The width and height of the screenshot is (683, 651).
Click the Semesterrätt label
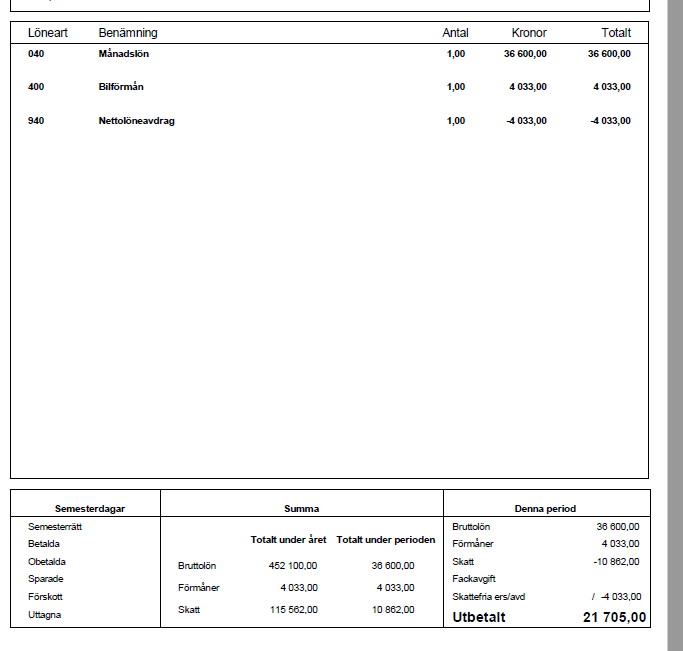click(x=55, y=526)
